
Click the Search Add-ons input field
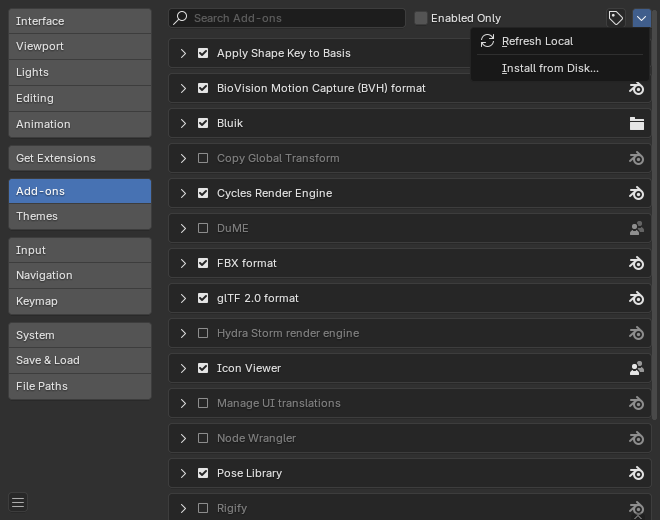[x=287, y=18]
